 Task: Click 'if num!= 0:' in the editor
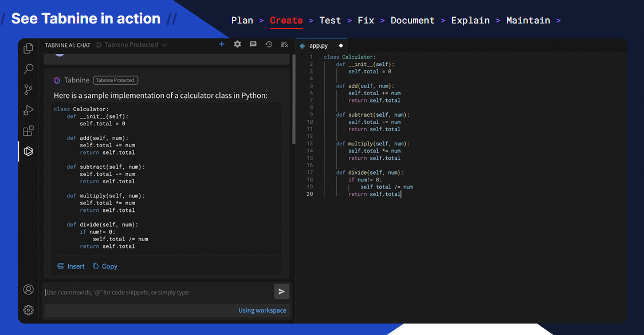(x=365, y=180)
